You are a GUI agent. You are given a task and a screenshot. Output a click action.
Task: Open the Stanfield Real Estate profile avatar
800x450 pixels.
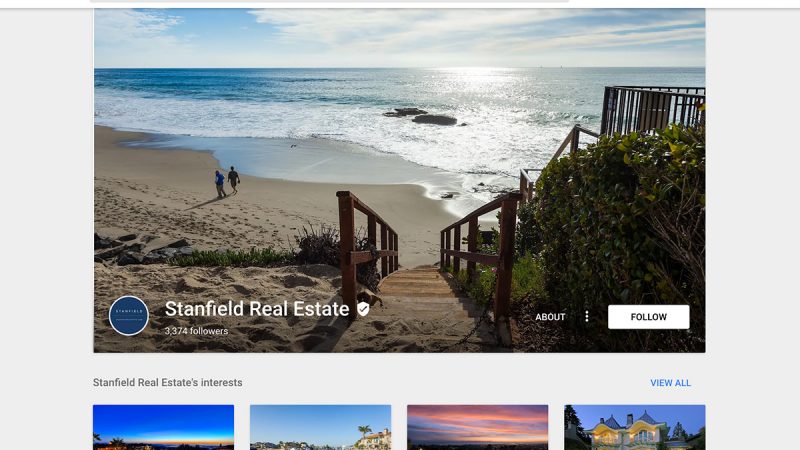point(129,315)
